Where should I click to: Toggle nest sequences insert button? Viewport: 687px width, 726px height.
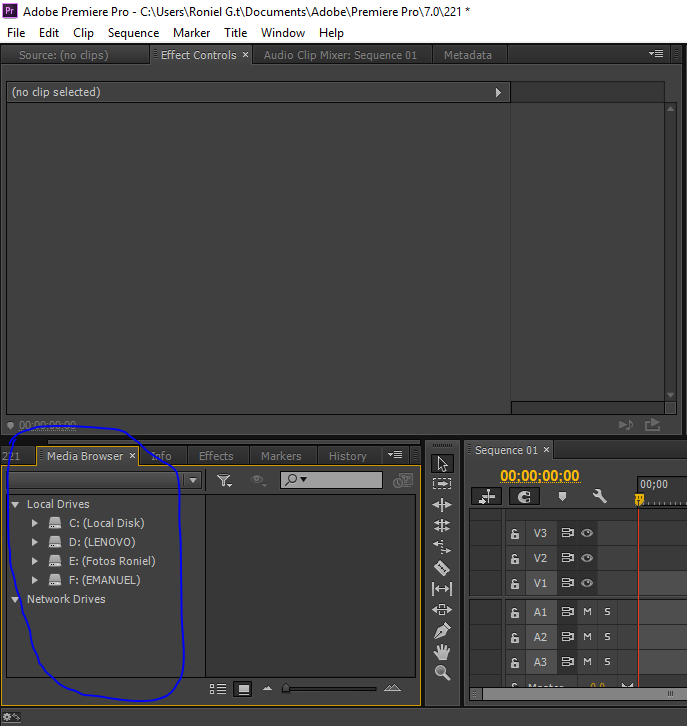click(487, 497)
